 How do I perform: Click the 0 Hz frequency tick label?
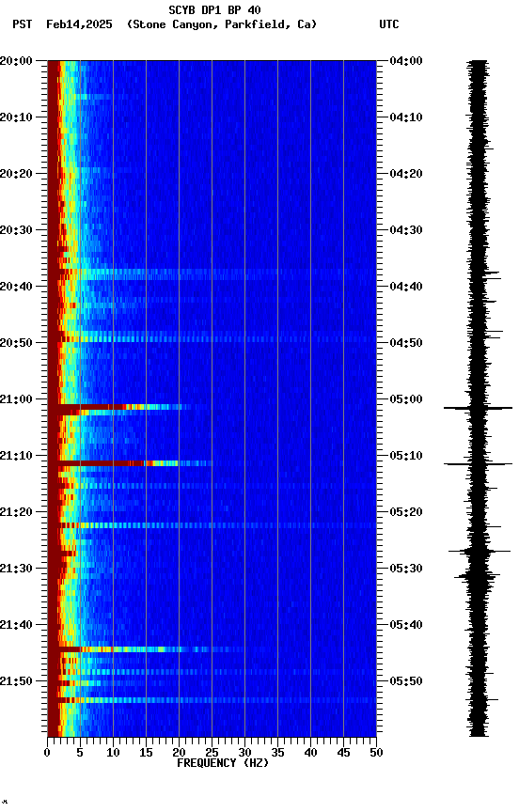48,753
